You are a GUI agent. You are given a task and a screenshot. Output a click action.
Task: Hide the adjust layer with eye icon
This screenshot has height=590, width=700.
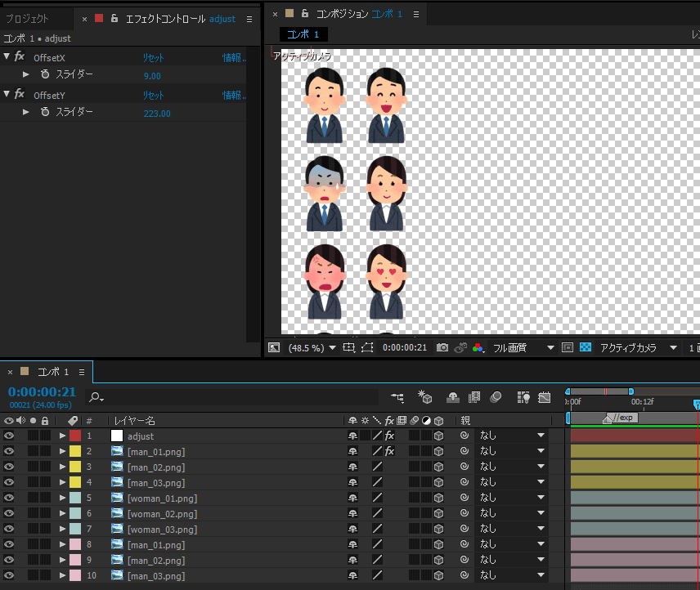9,436
